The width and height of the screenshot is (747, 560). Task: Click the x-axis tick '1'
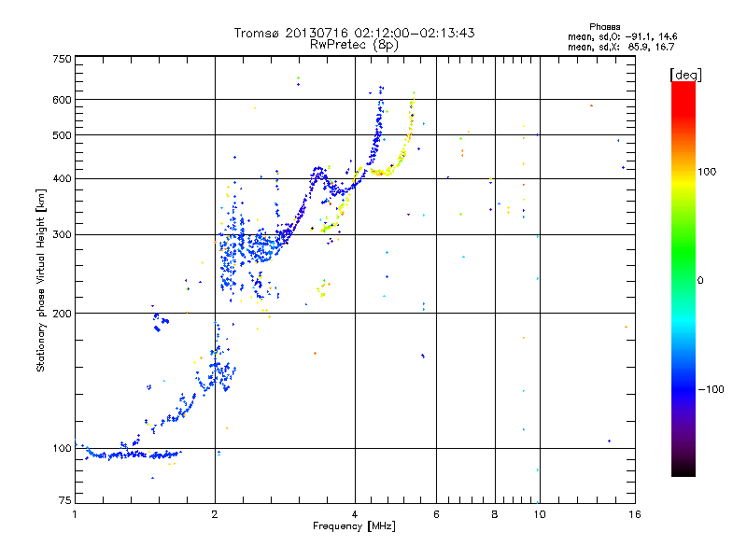click(x=75, y=514)
